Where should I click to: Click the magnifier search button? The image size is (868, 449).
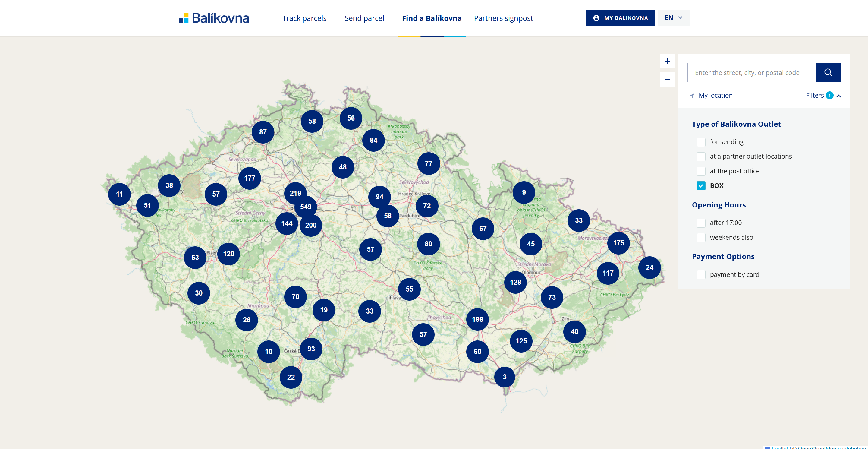828,72
